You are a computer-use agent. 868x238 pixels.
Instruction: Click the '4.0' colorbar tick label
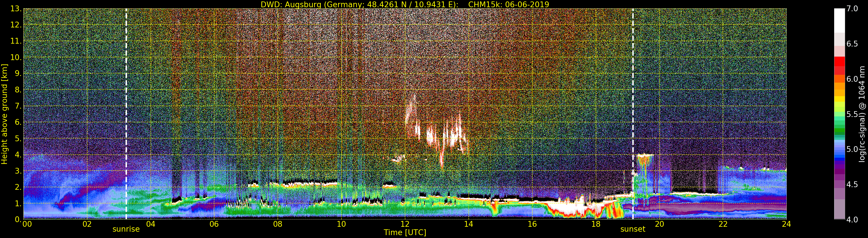(x=852, y=220)
